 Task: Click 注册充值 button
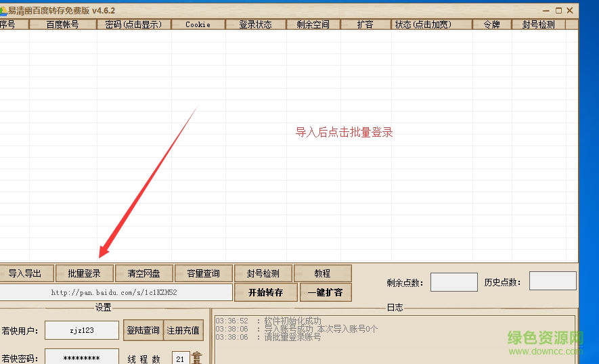pyautogui.click(x=183, y=330)
